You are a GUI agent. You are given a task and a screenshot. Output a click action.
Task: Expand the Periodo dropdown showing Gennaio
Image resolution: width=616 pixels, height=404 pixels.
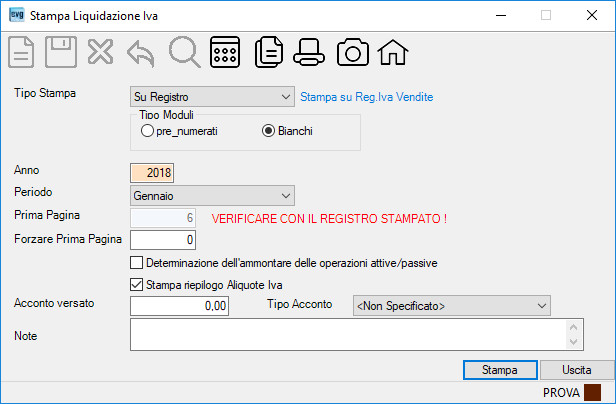[x=212, y=195]
